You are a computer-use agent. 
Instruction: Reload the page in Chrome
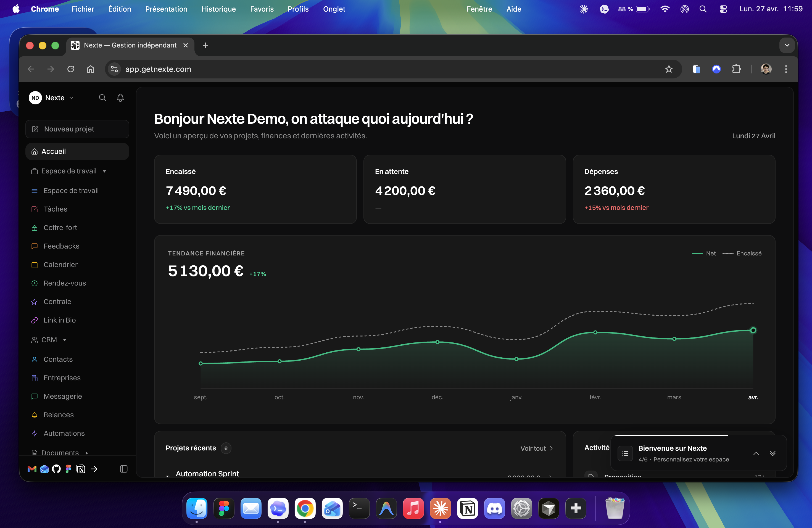[71, 69]
